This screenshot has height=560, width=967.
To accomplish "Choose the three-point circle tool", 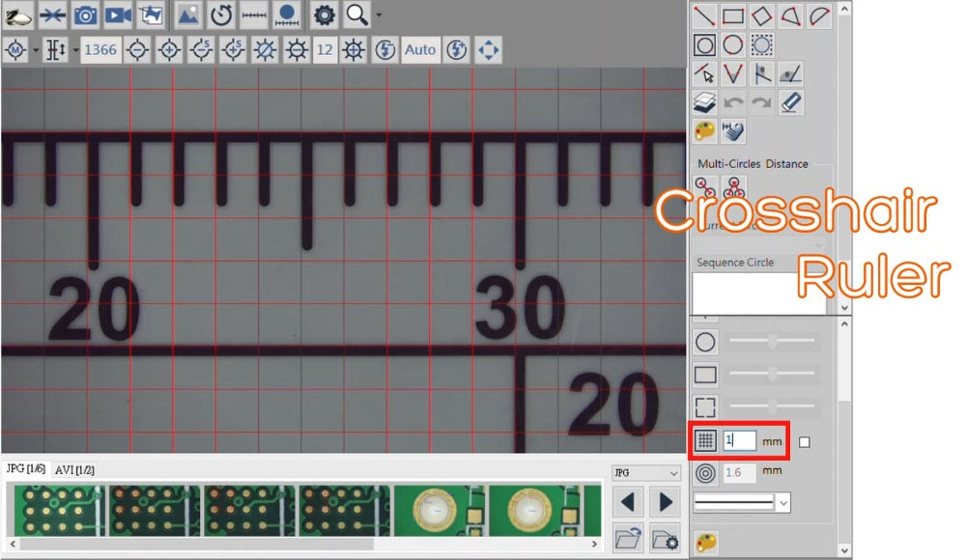I will pos(762,44).
